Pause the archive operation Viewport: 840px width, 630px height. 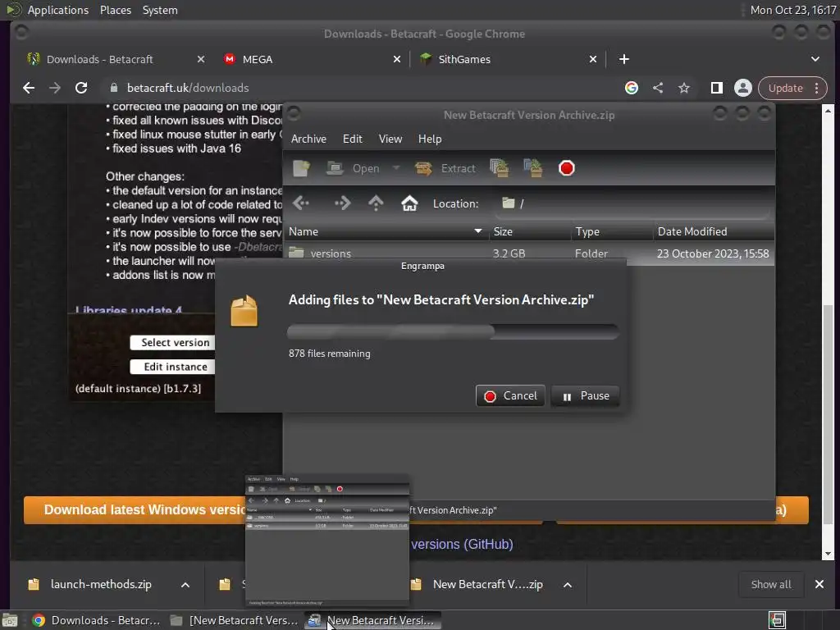click(x=585, y=396)
